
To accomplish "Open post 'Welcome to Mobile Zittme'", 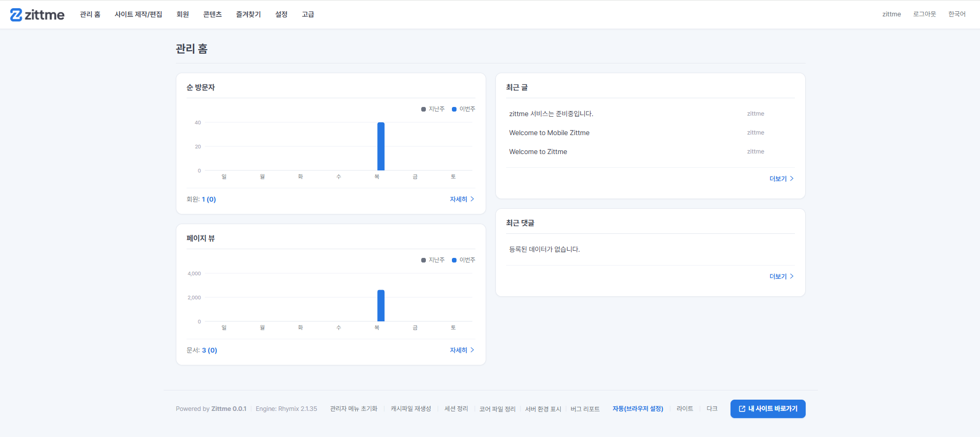I will 549,133.
